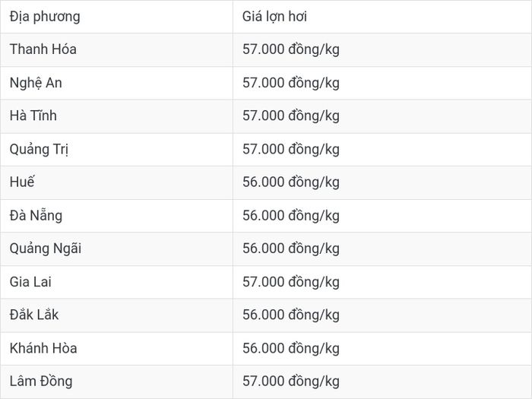Select the Nghệ An cell
Screen dimensions: 532x399
pos(116,83)
